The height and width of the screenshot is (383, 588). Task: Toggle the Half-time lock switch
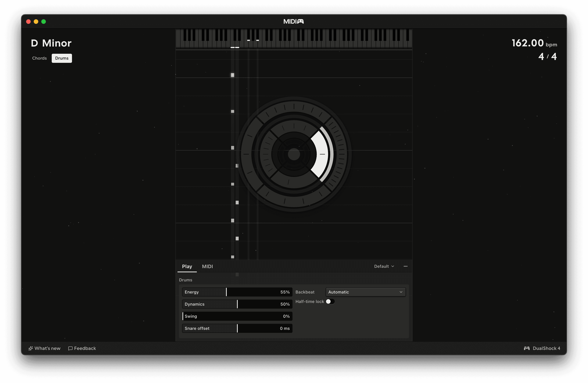pos(330,302)
